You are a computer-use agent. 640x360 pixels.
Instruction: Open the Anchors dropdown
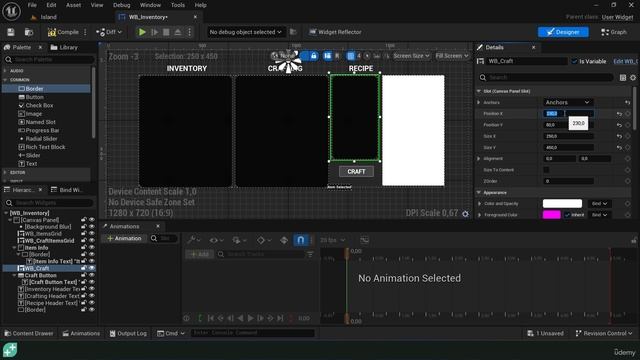pos(567,102)
